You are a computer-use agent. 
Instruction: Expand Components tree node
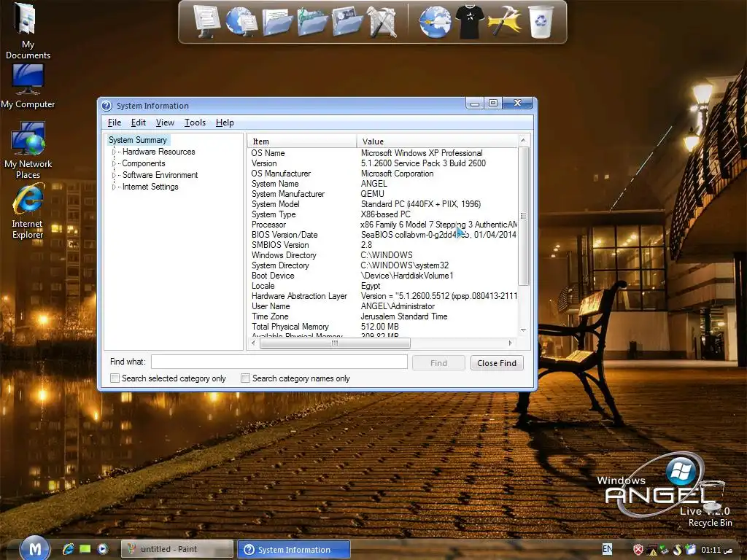pyautogui.click(x=114, y=163)
